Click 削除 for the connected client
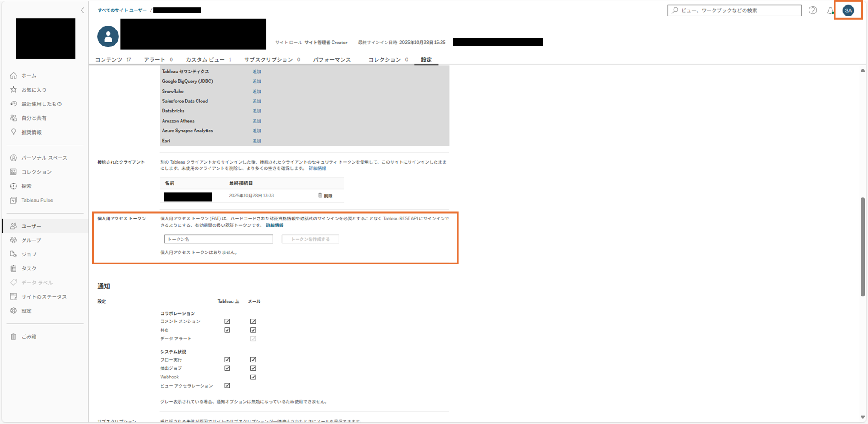Viewport: 868px width, 424px height. point(328,196)
